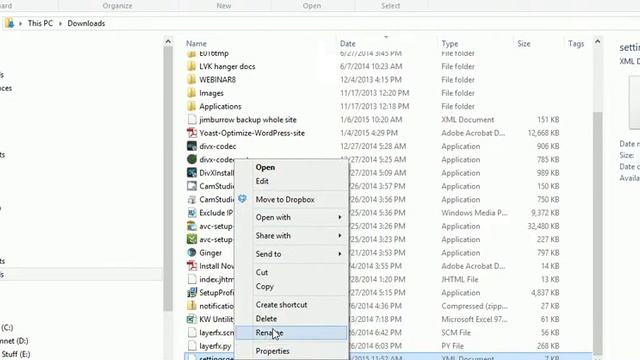Click This PC in the address bar
This screenshot has height=360, width=640.
40,23
